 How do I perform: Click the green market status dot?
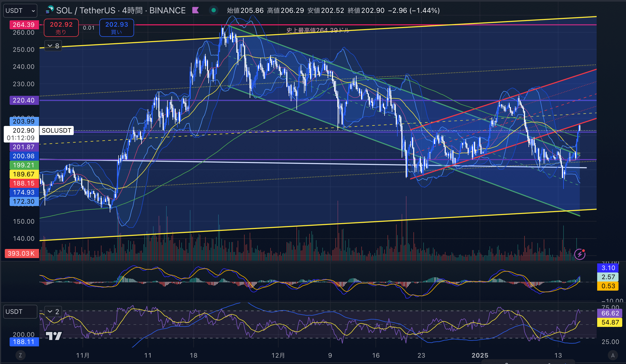click(x=213, y=10)
